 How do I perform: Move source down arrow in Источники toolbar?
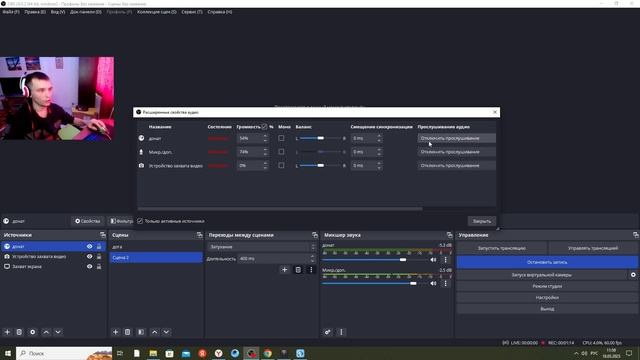58,332
